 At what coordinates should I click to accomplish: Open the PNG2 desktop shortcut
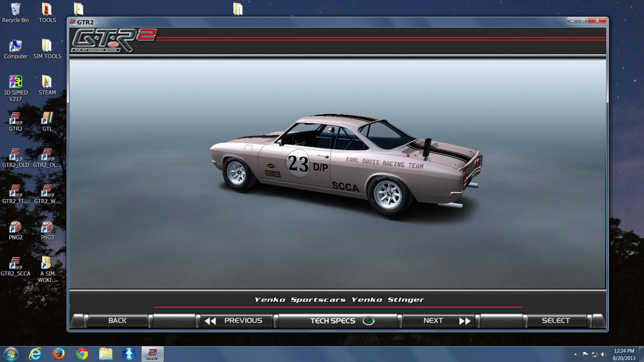pyautogui.click(x=16, y=230)
